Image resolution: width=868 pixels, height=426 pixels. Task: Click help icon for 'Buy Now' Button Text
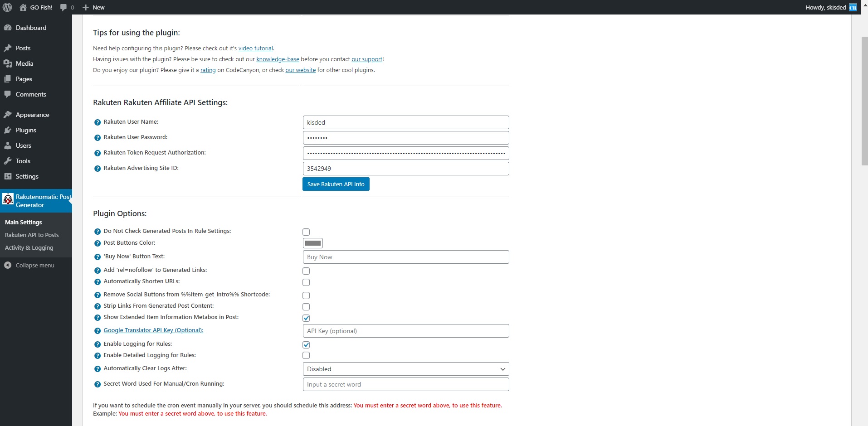pos(97,257)
